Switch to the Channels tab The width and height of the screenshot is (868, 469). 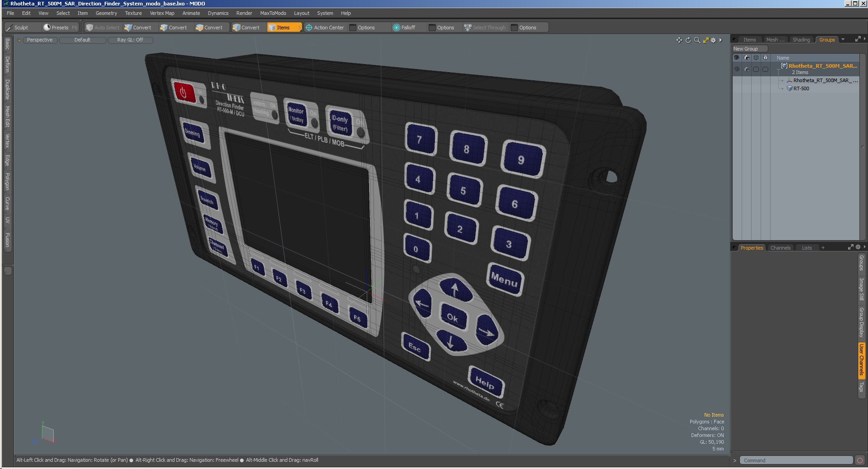click(780, 248)
